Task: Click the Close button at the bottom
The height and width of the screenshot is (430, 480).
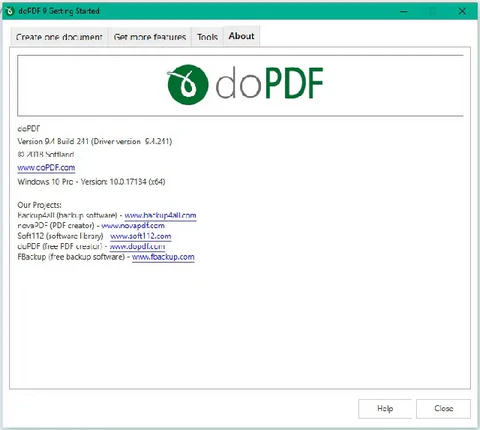Action: (x=443, y=409)
